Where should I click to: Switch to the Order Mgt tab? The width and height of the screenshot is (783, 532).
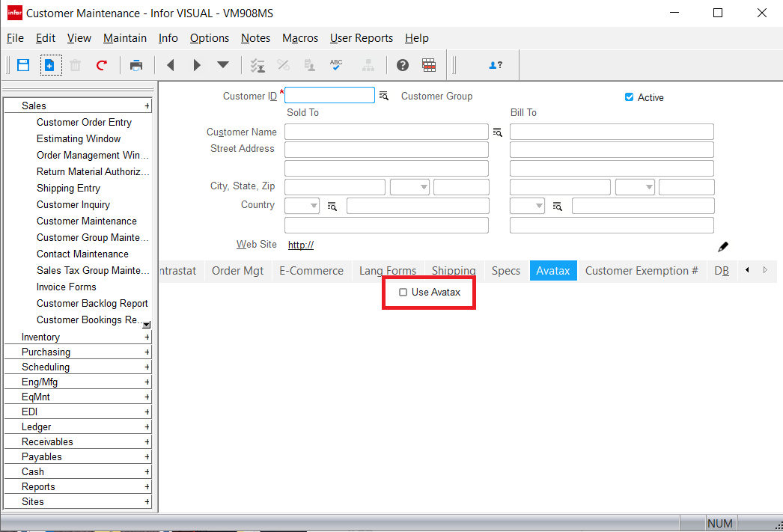click(x=238, y=271)
